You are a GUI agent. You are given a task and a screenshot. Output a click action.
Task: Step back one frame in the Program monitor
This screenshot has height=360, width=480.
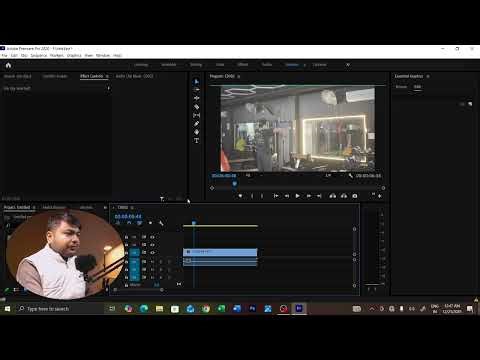pos(287,196)
